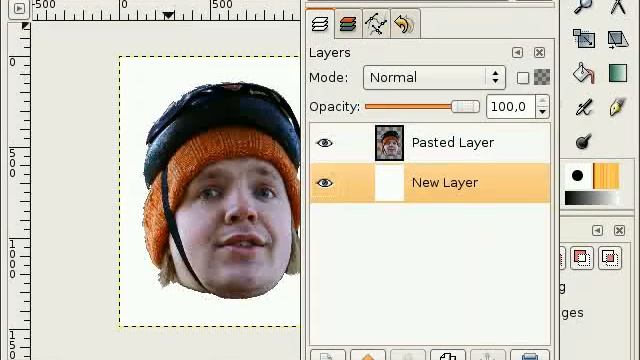
Task: Select the Scale tool
Action: (x=584, y=39)
